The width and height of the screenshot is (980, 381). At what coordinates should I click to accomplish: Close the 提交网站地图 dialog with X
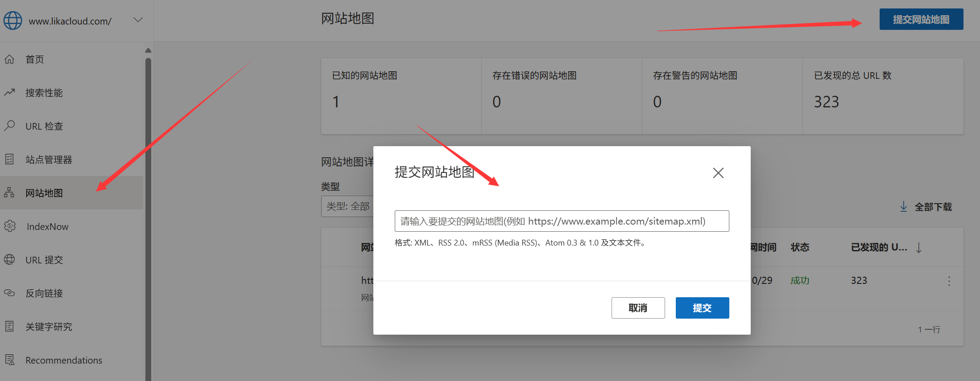tap(718, 173)
